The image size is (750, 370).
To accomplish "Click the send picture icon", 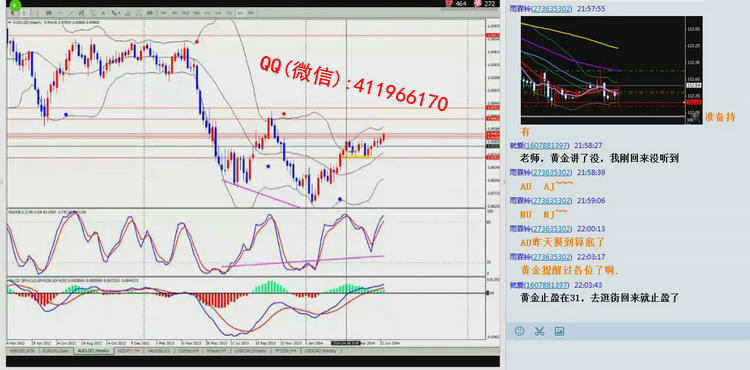I will (559, 331).
